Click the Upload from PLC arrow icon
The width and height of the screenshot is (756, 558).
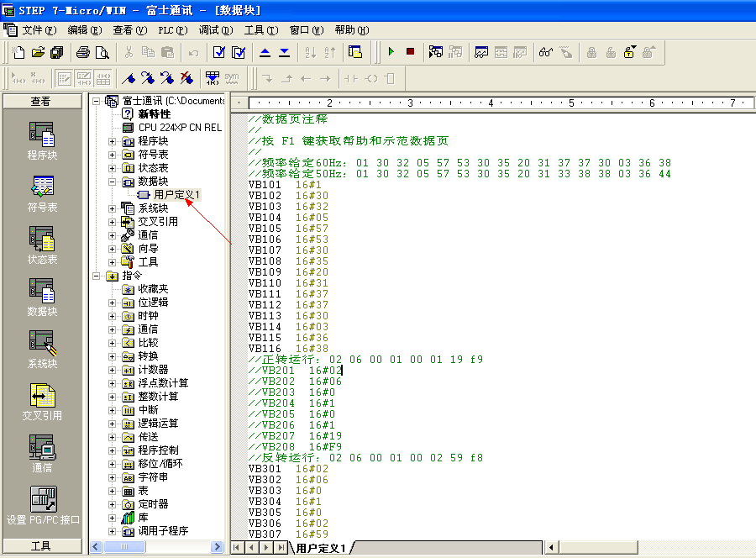pyautogui.click(x=265, y=52)
